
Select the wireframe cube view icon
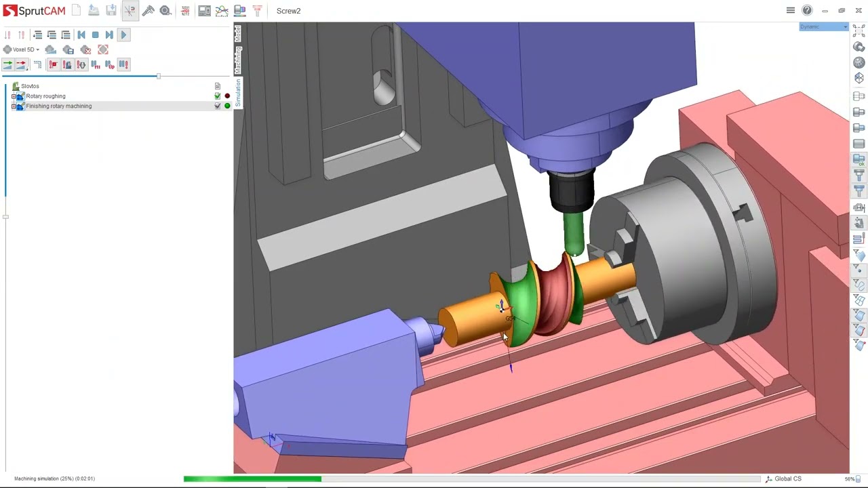point(859,78)
